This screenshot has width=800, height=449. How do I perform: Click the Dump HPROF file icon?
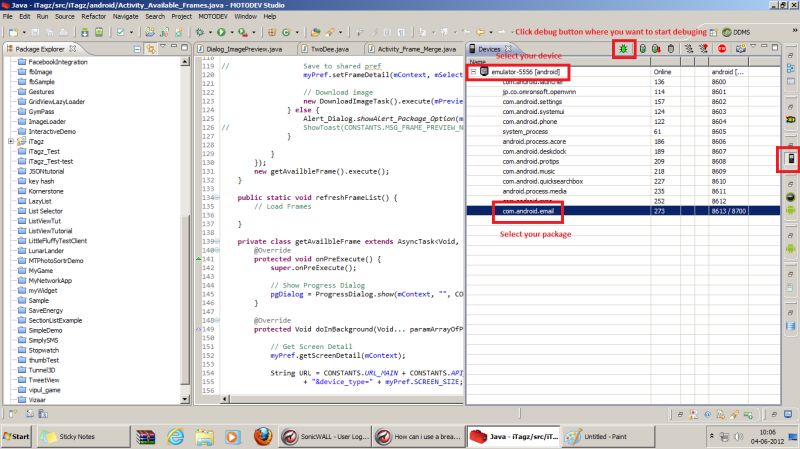[x=656, y=48]
